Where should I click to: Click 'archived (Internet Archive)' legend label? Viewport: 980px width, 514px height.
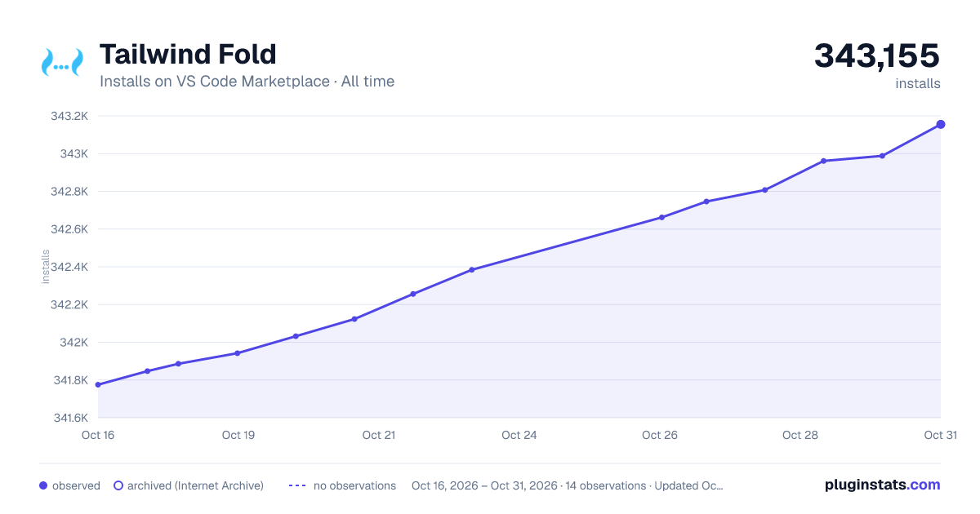195,485
